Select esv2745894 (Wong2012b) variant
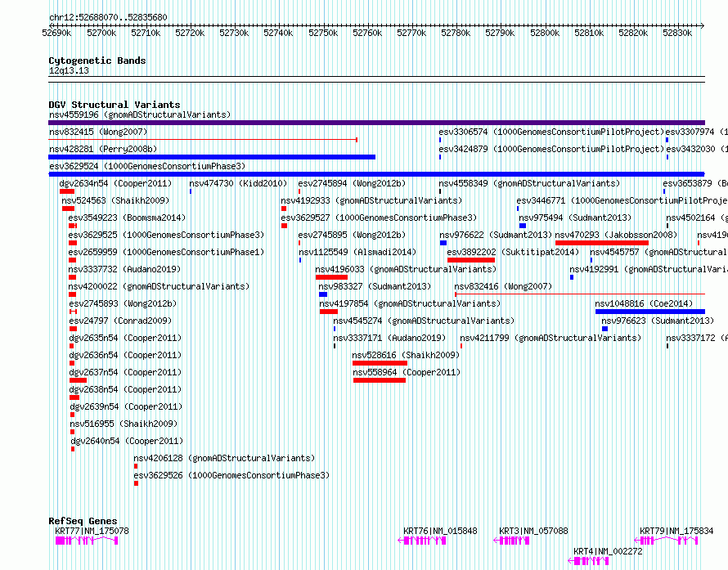728x570 pixels. click(352, 183)
